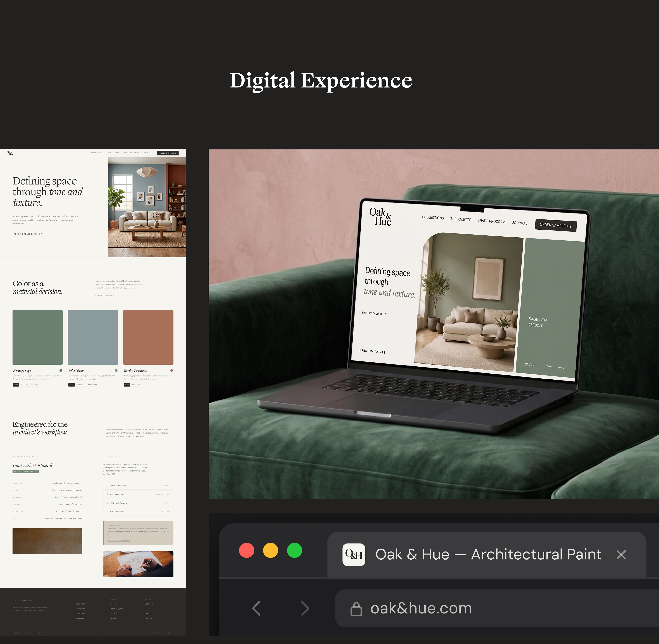
Task: Click the limewash texture image
Action: (x=47, y=541)
